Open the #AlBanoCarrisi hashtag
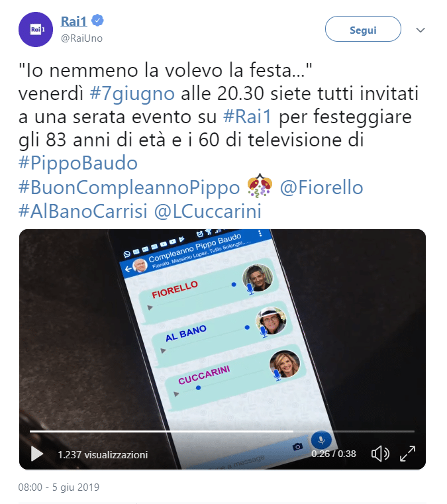Viewport: 447px width, 504px height. (83, 211)
